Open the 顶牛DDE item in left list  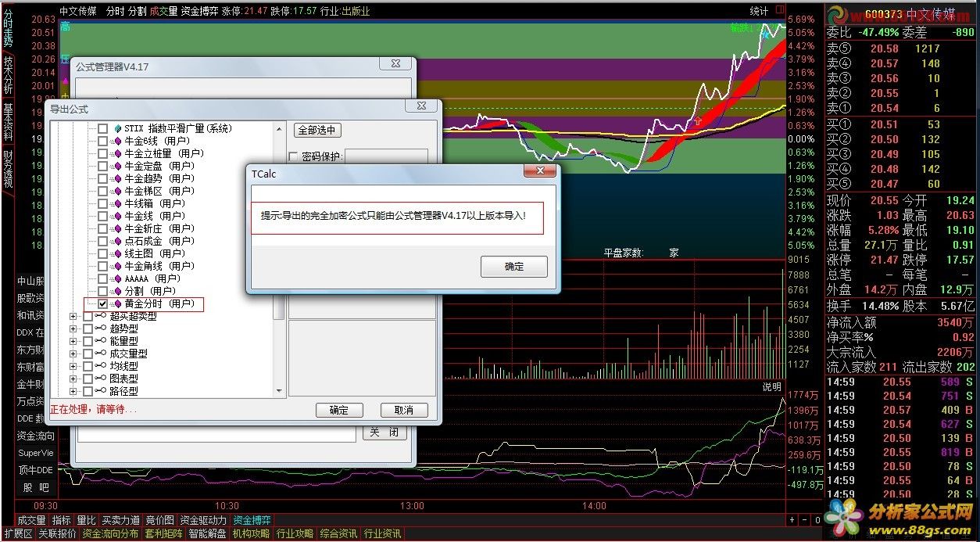[x=35, y=470]
